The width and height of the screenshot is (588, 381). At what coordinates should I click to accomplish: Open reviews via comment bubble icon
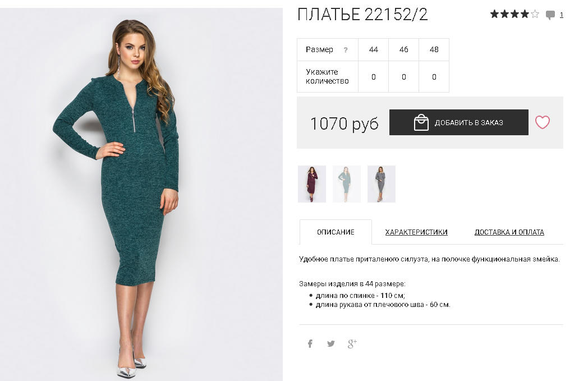(550, 15)
